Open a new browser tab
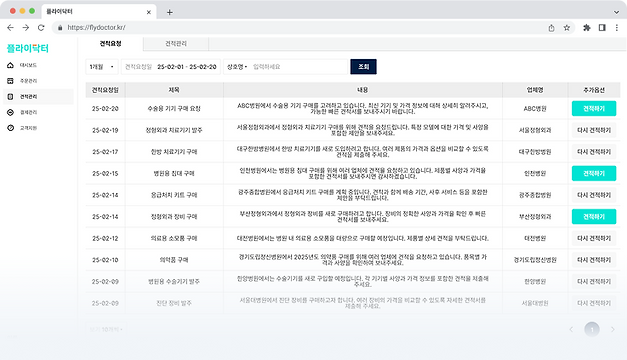This screenshot has width=627, height=360. point(170,12)
